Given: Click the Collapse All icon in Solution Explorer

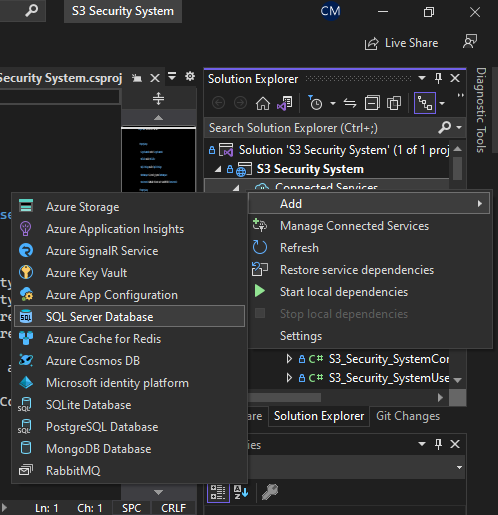Looking at the screenshot, I should 372,103.
